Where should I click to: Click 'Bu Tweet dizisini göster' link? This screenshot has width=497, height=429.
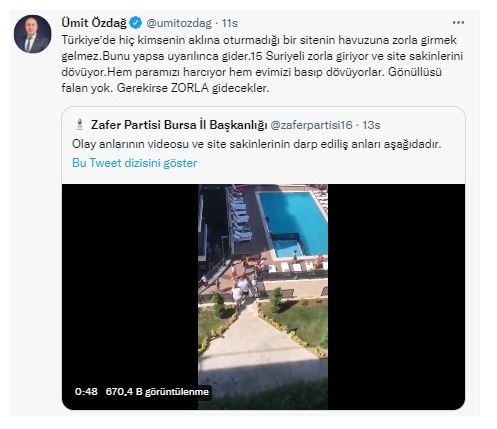point(134,163)
